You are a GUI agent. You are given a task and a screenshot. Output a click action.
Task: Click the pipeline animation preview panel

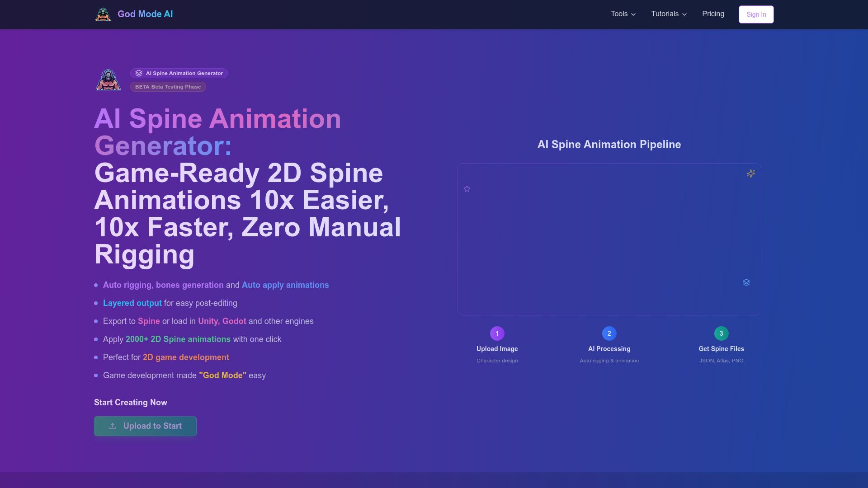pos(609,239)
